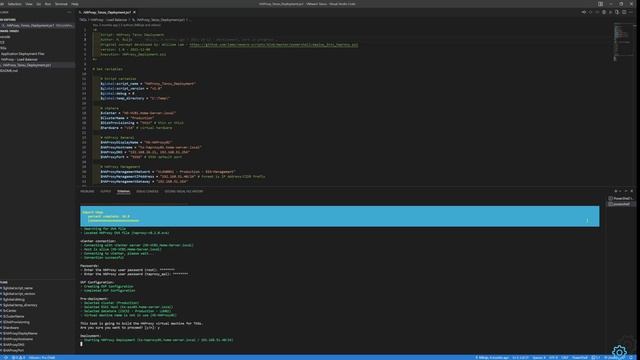Open the View menu
640x360 pixels.
(x=29, y=4)
